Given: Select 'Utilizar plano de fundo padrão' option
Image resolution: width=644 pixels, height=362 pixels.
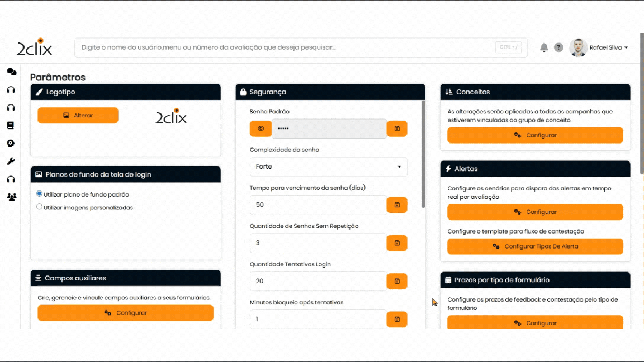Looking at the screenshot, I should click(40, 194).
